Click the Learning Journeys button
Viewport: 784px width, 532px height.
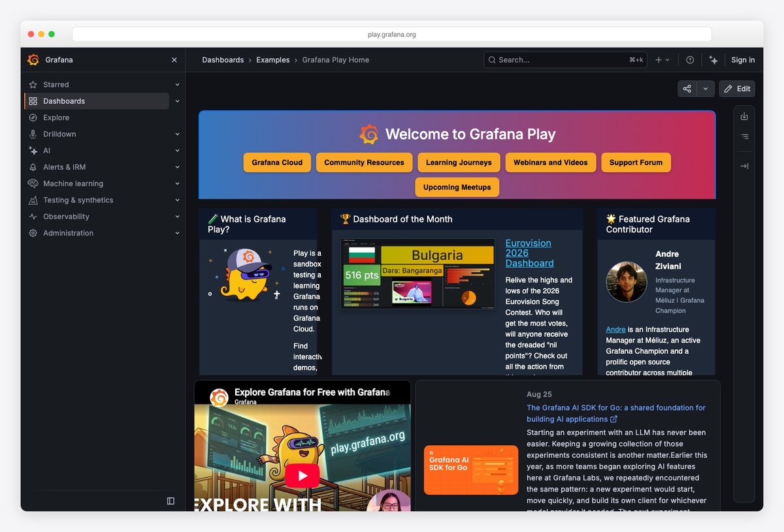(459, 163)
